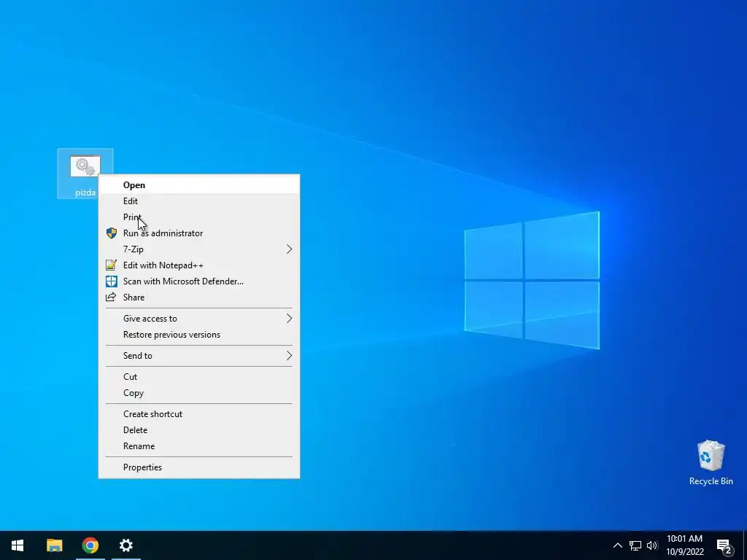The image size is (747, 560).
Task: Select Create shortcut
Action: (x=199, y=414)
